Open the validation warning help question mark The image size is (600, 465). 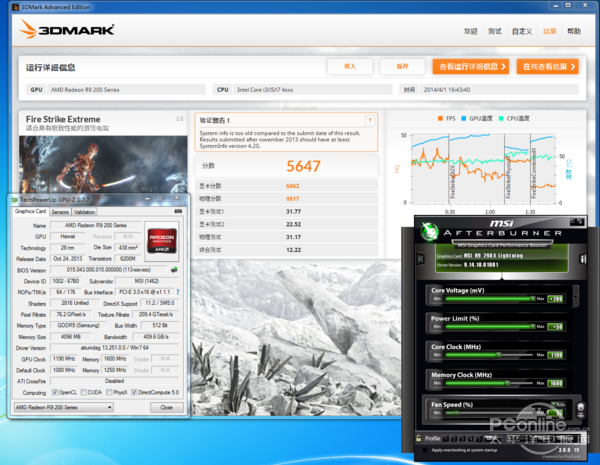[370, 121]
